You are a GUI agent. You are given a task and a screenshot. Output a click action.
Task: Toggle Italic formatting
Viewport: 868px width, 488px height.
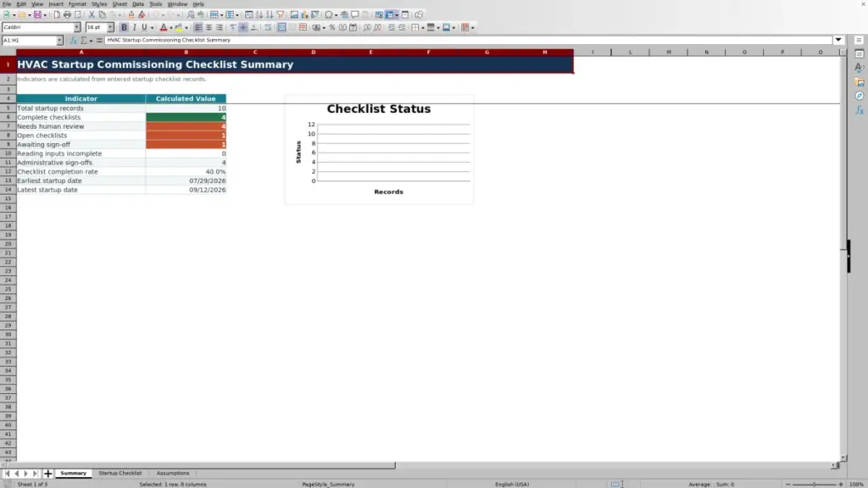point(134,27)
